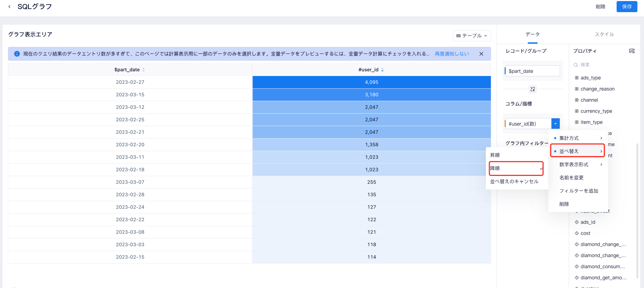The height and width of the screenshot is (288, 644).
Task: Click the type icon beside item_type
Action: click(577, 122)
